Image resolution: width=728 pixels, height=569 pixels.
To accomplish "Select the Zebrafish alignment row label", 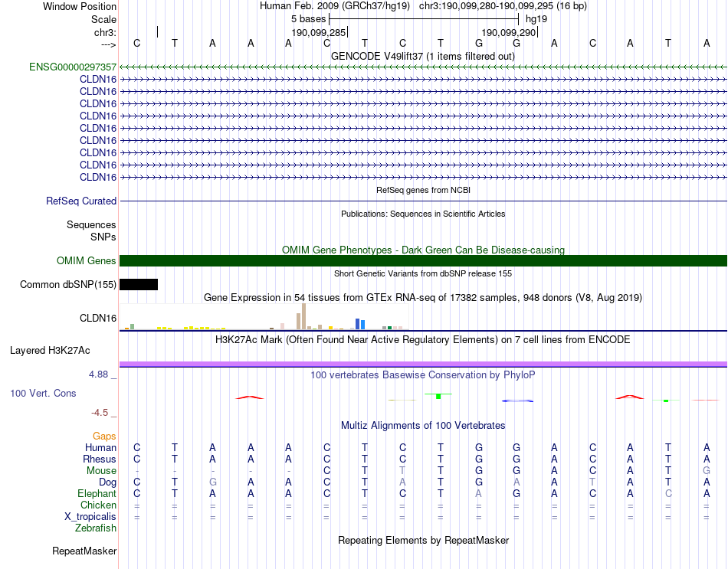I will [x=96, y=528].
